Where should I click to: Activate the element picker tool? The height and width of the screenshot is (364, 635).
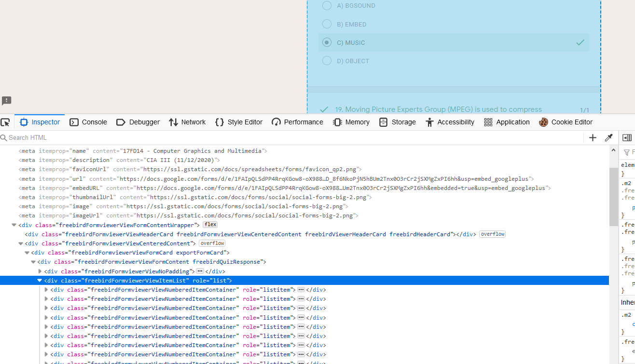click(x=5, y=122)
